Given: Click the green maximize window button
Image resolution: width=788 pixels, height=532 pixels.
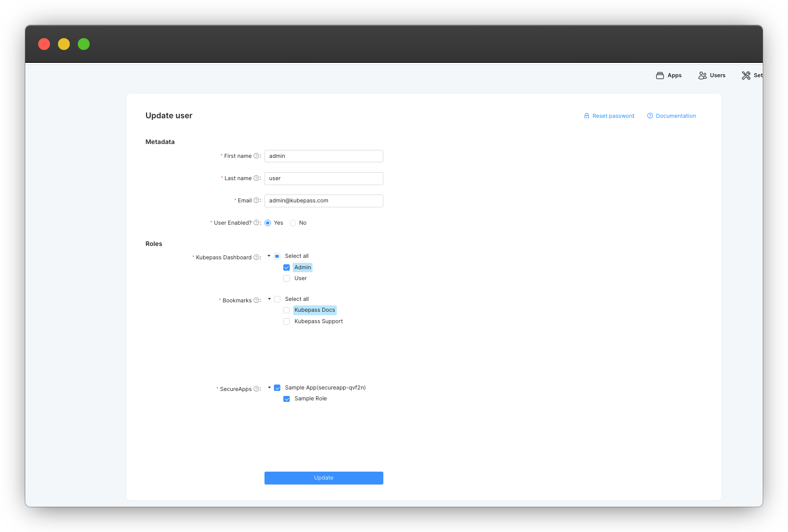Looking at the screenshot, I should click(84, 44).
